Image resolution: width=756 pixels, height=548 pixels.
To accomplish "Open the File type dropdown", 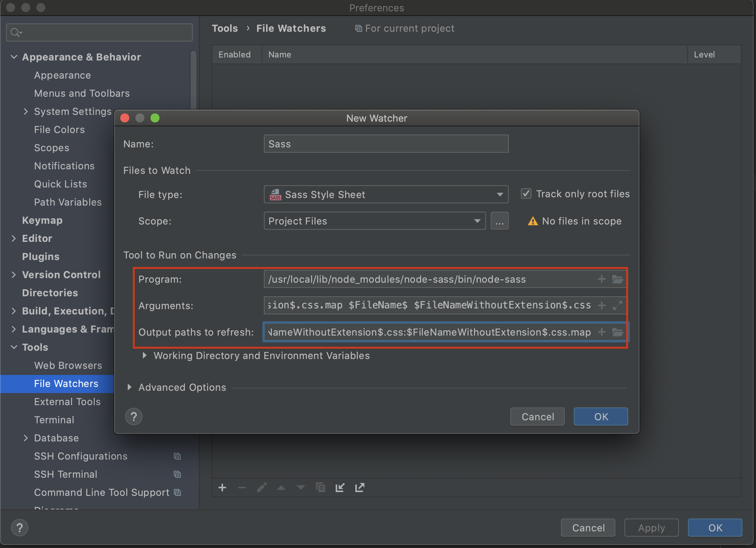I will pos(386,195).
